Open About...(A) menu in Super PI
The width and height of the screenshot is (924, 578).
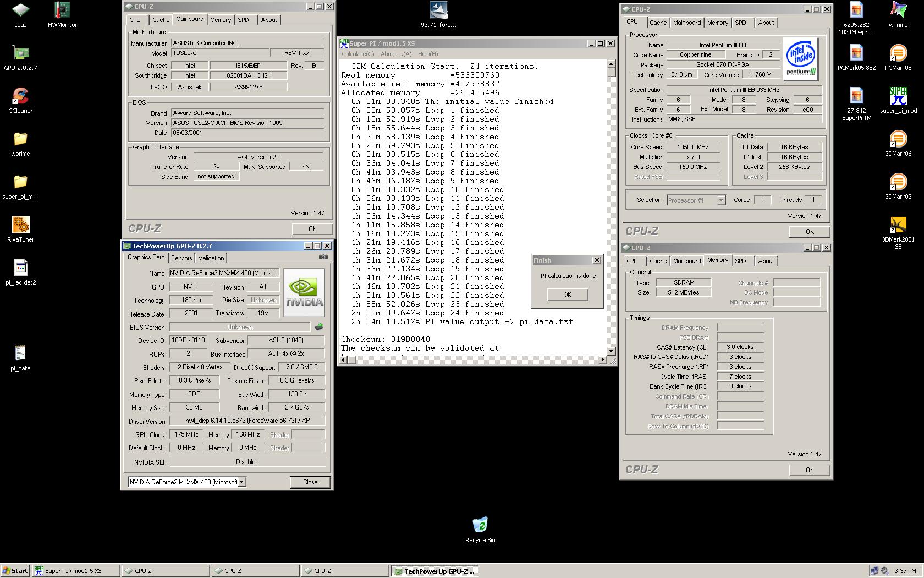396,54
